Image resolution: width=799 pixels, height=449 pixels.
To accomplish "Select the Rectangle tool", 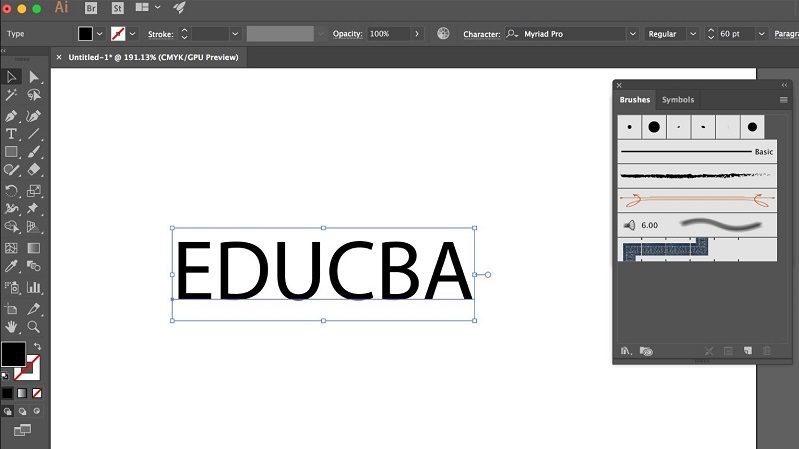I will [x=11, y=152].
